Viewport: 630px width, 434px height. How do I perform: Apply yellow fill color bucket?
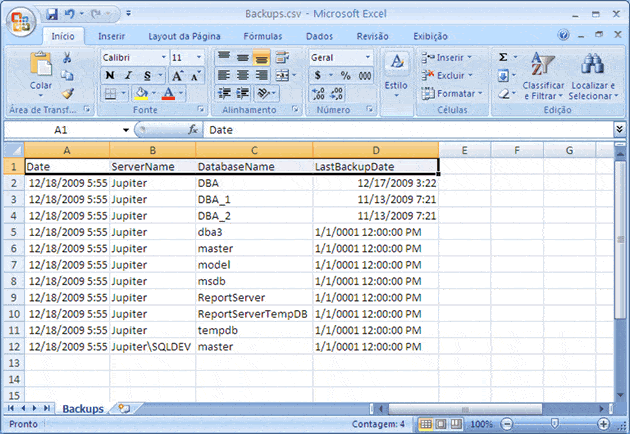[141, 94]
